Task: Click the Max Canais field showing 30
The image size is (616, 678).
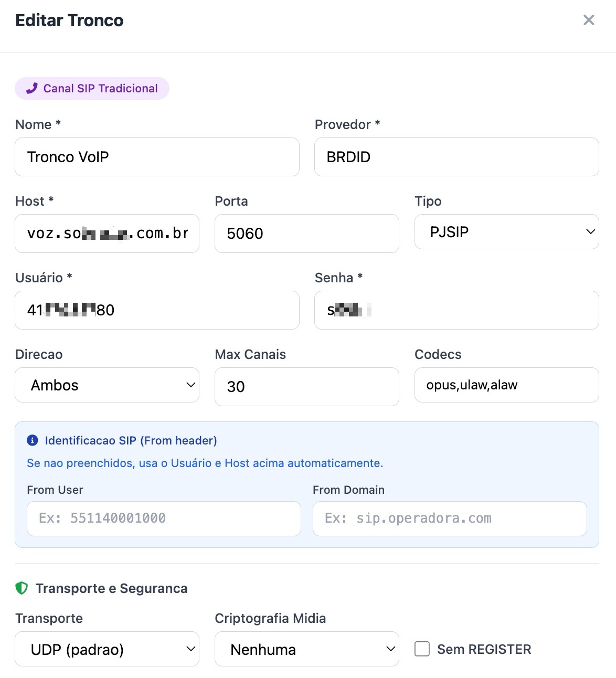Action: coord(307,387)
